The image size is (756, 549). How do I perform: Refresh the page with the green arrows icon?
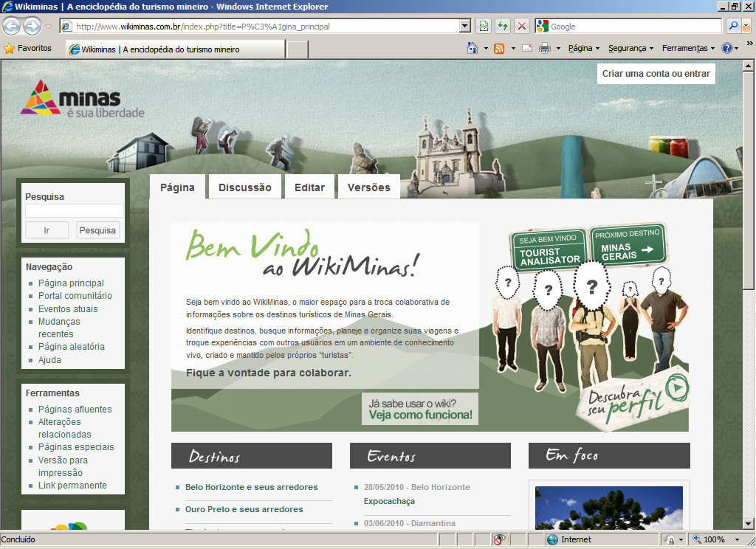[x=503, y=26]
